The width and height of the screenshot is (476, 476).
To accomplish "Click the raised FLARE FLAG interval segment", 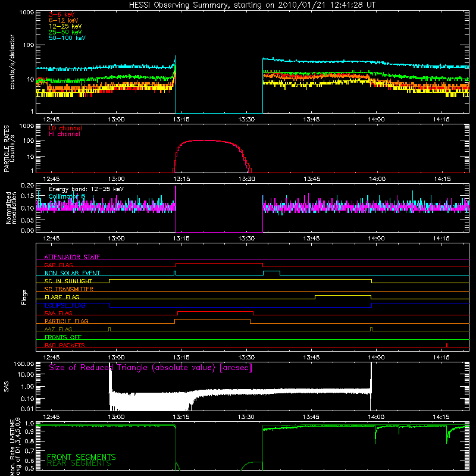I will coord(343,295).
